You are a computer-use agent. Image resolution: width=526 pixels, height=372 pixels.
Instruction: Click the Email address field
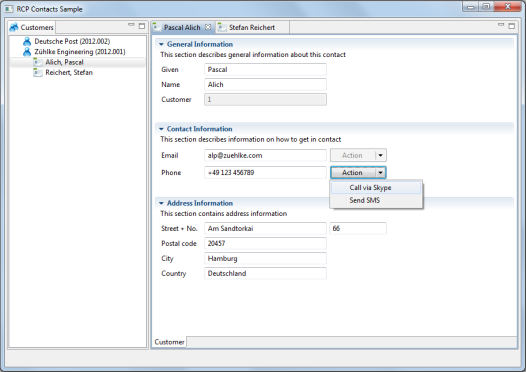click(x=265, y=155)
